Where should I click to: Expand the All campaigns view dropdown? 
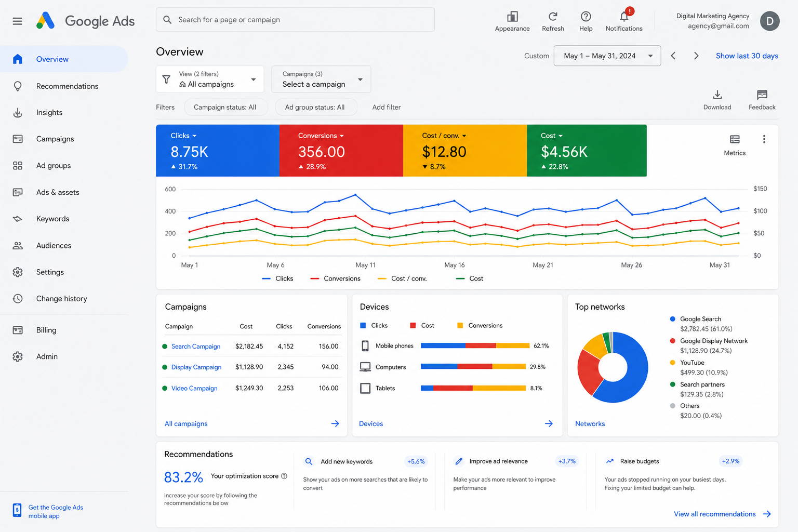pyautogui.click(x=210, y=79)
